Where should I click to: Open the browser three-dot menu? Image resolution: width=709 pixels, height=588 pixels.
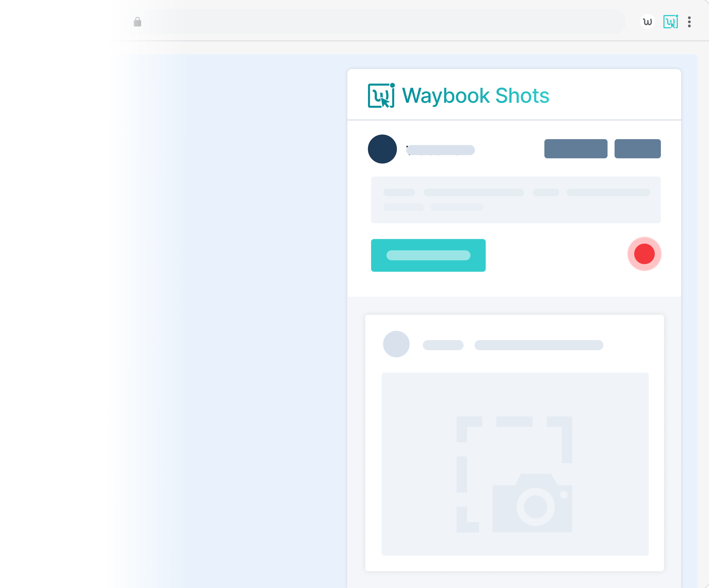pos(689,22)
